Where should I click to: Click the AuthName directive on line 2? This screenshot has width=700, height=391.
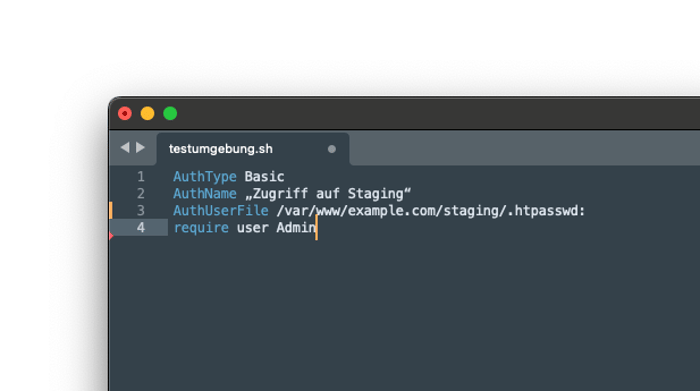point(205,194)
